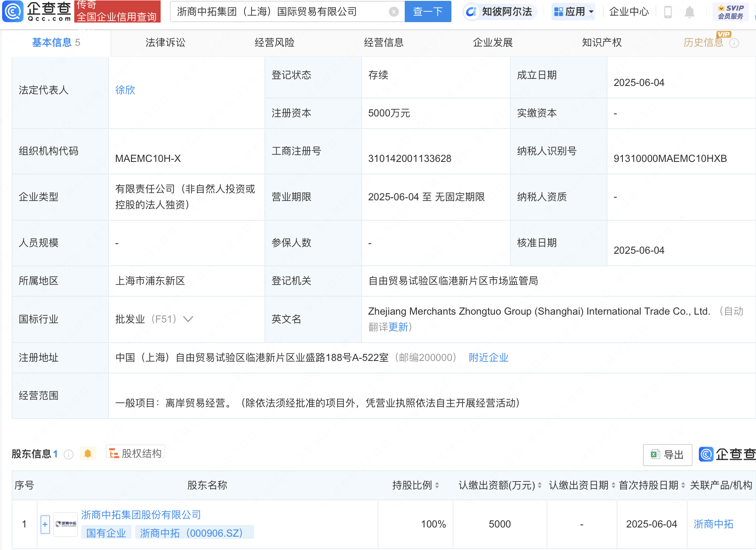Image resolution: width=756 pixels, height=550 pixels.
Task: Click 浙商中拓 shareholder logo thumbnail
Action: click(66, 524)
